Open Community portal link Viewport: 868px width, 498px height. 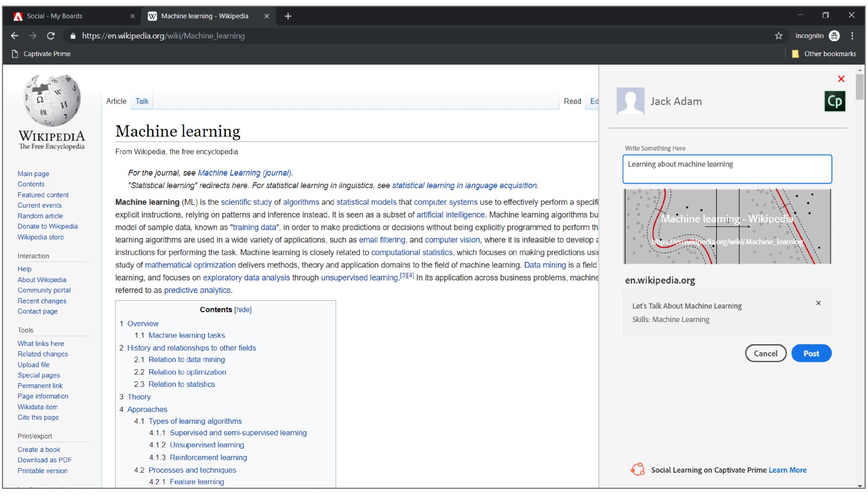44,290
